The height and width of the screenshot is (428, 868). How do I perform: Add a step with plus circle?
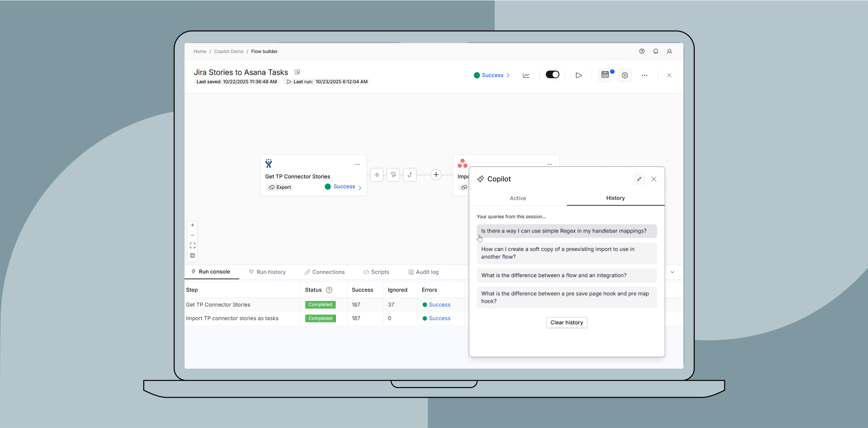click(436, 175)
